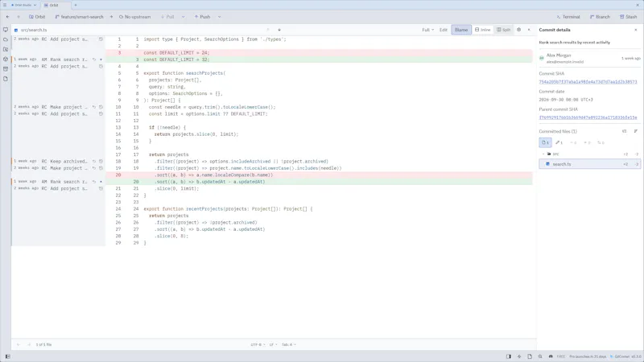Open the LF line ending dropdown
This screenshot has height=362, width=644.
coord(273,345)
